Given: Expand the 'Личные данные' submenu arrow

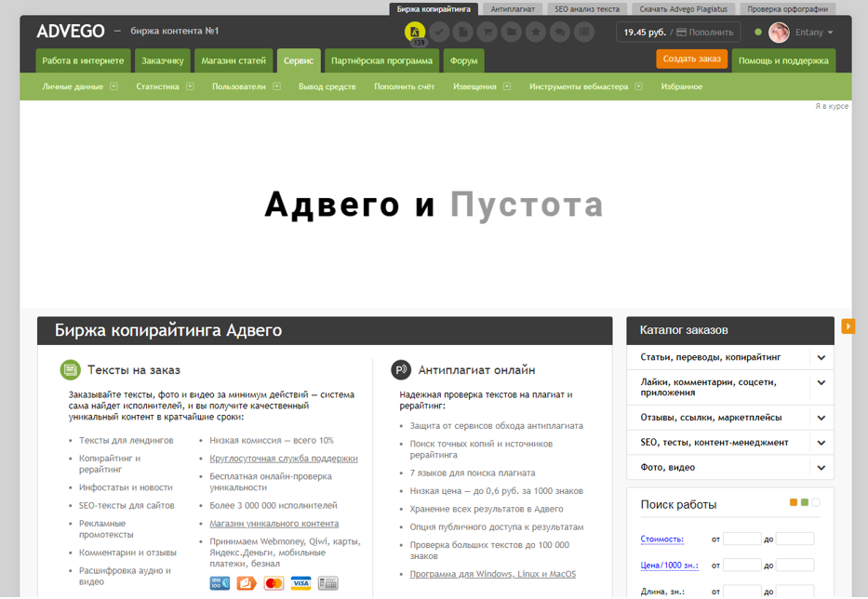Looking at the screenshot, I should [114, 87].
